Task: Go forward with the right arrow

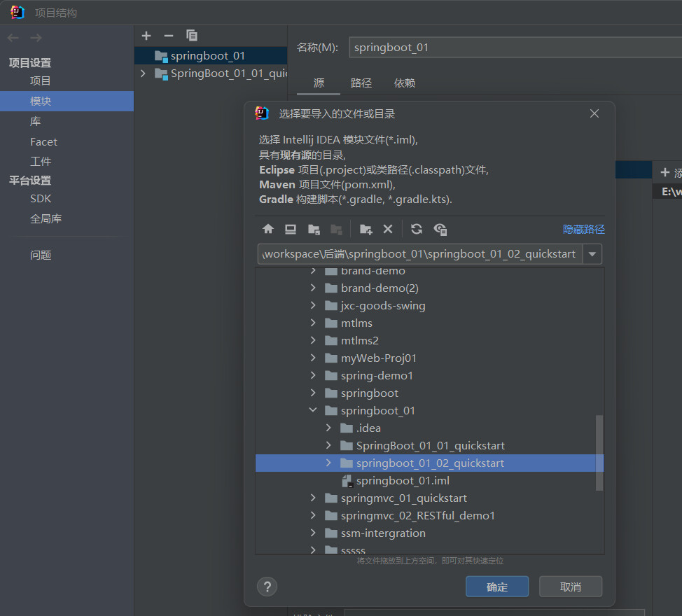Action: pyautogui.click(x=36, y=38)
